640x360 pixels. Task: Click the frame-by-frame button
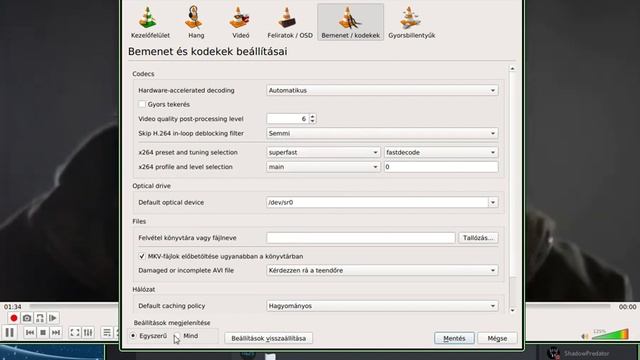53,318
